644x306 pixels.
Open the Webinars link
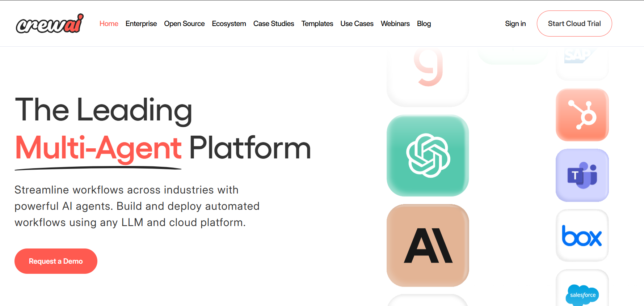click(x=395, y=24)
